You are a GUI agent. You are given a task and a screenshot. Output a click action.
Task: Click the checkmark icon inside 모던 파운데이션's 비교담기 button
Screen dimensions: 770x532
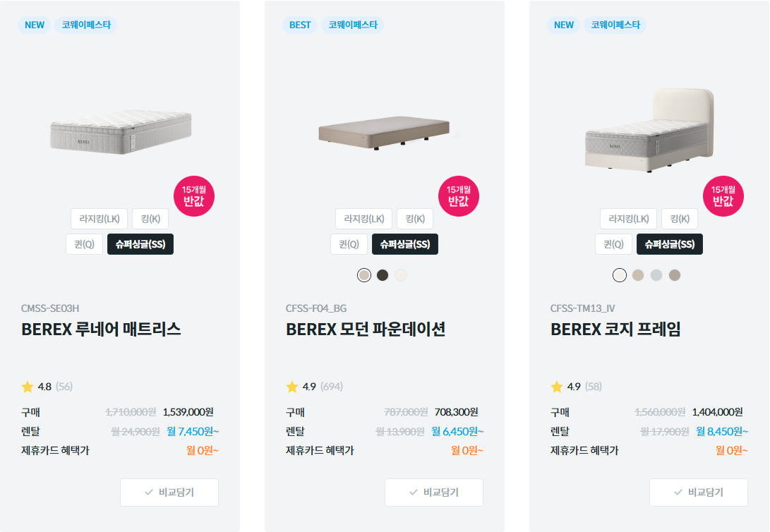411,492
